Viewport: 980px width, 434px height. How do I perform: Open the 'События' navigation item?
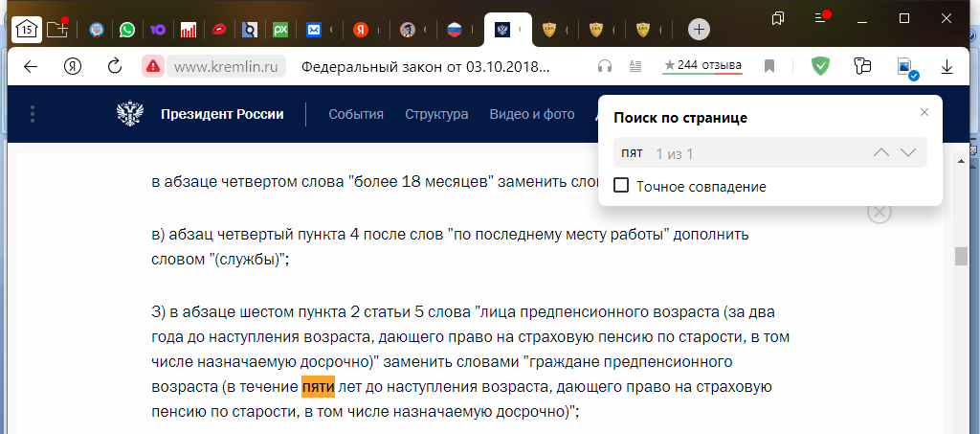(356, 114)
